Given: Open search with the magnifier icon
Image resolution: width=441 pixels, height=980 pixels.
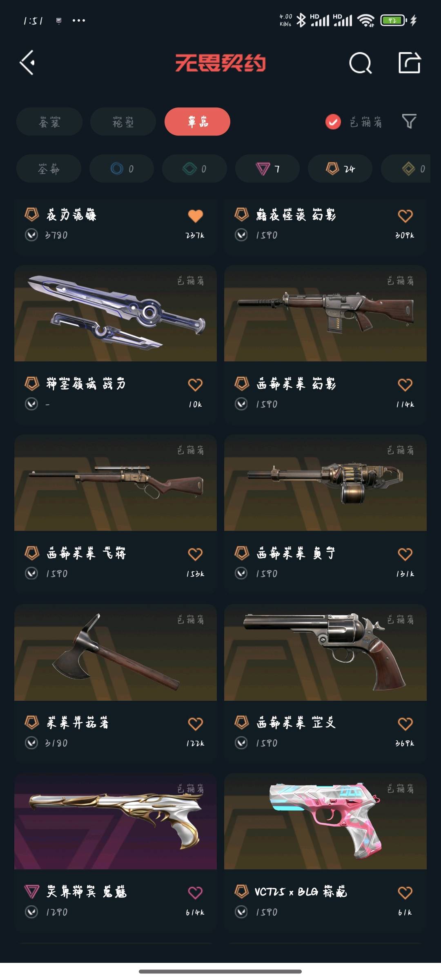Looking at the screenshot, I should (x=361, y=63).
